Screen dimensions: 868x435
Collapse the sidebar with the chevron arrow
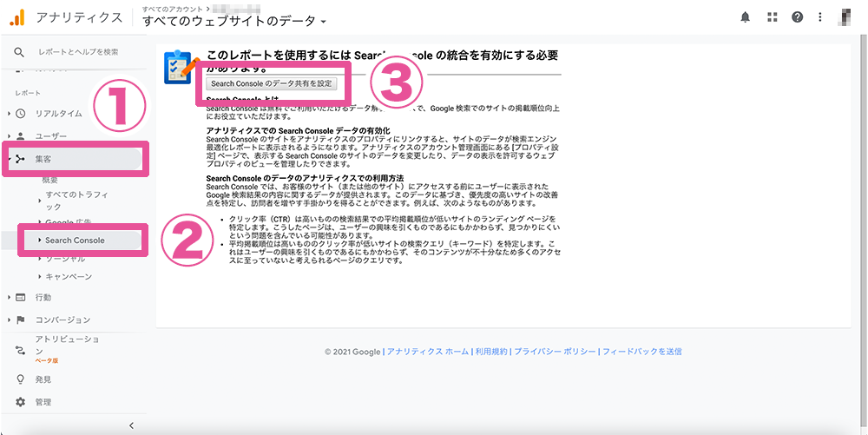click(131, 425)
